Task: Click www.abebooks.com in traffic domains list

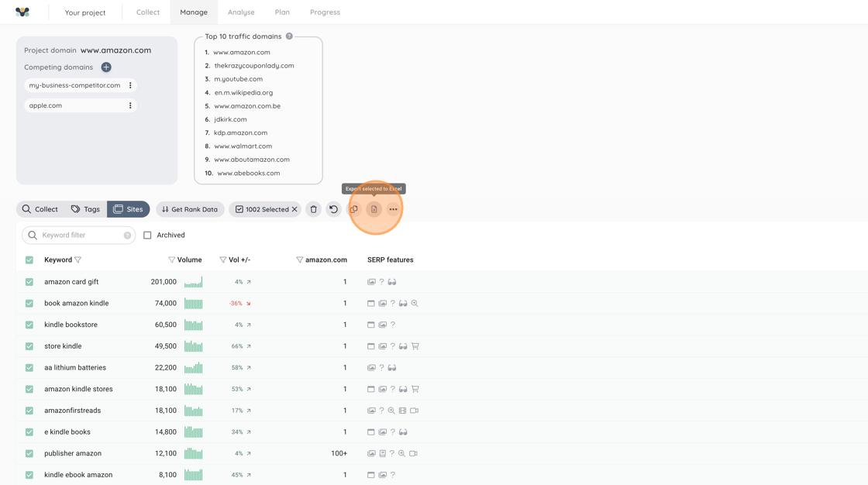Action: coord(249,174)
